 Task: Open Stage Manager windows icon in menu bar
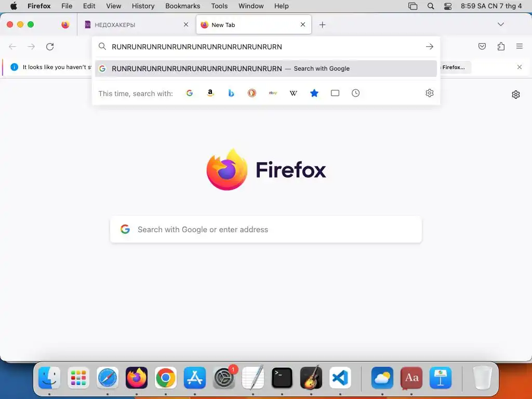[x=413, y=6]
